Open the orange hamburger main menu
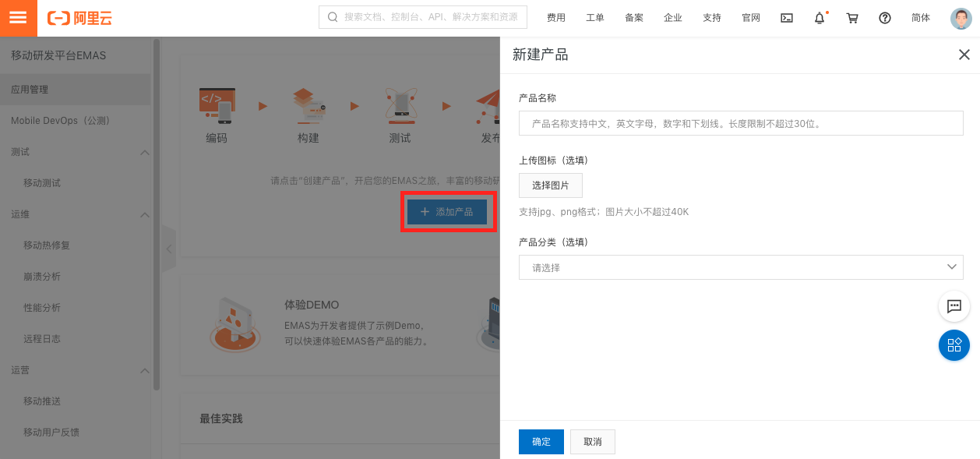 pyautogui.click(x=18, y=18)
